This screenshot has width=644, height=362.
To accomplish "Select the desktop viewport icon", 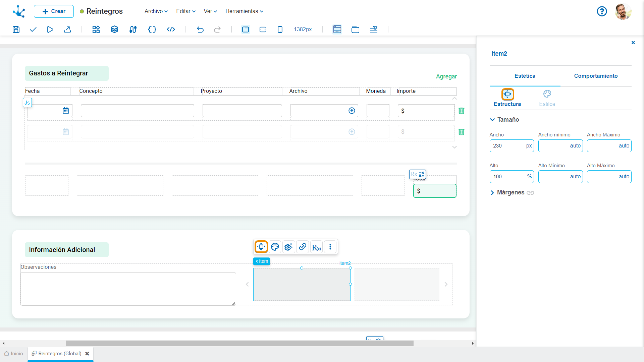I will point(246,29).
